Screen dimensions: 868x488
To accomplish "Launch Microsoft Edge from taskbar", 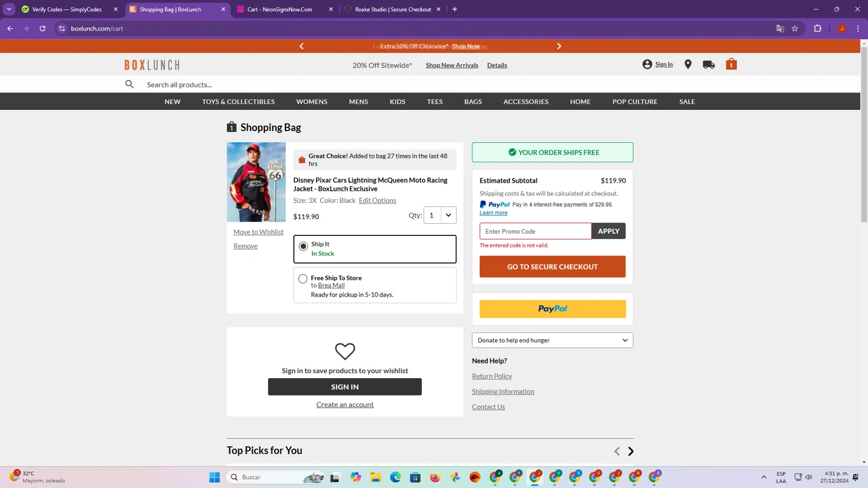I will 395,477.
